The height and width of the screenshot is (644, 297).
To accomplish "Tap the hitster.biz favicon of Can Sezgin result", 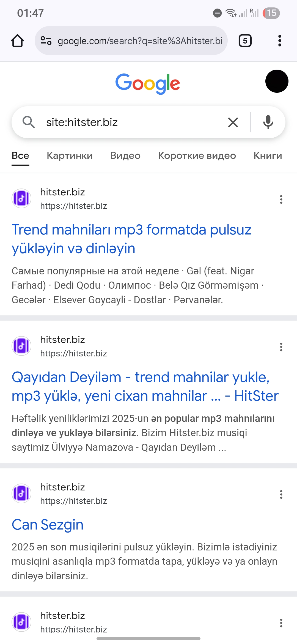I will [x=21, y=493].
